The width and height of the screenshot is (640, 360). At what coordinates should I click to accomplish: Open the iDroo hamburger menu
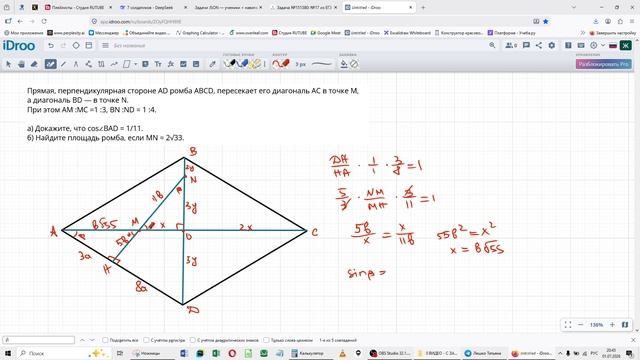coord(105,46)
